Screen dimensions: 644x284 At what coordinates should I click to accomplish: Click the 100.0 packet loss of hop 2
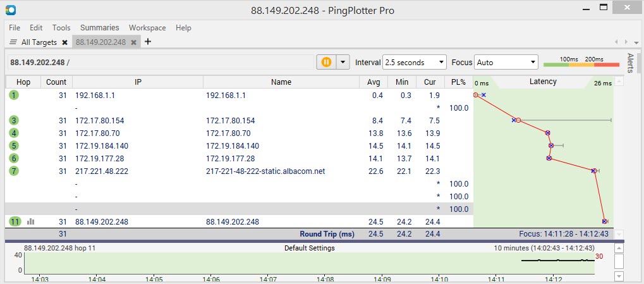[458, 108]
